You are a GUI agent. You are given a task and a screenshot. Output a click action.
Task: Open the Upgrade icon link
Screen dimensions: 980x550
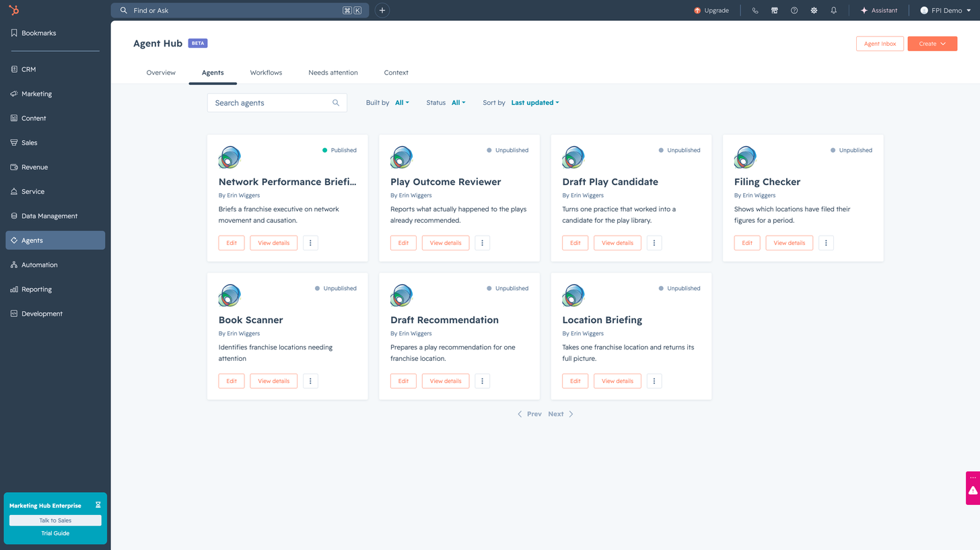click(711, 11)
